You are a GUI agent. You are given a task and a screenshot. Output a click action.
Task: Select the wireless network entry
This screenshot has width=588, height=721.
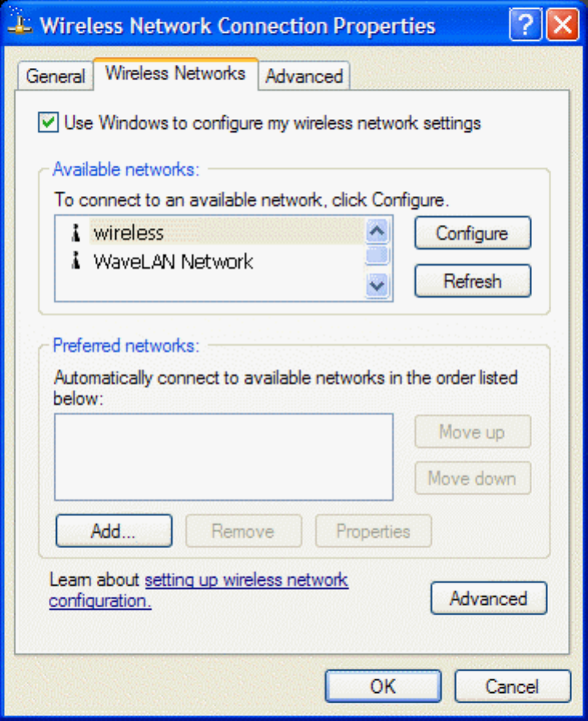click(x=129, y=233)
